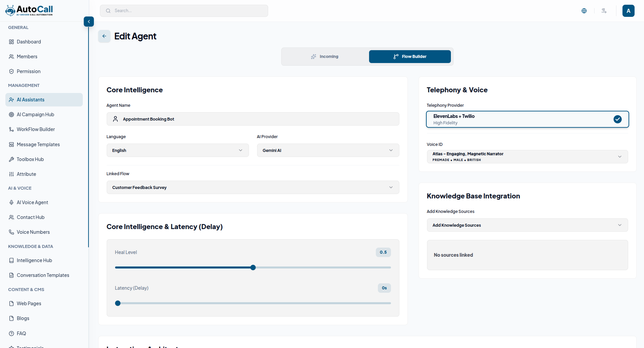Click the Blogs file icon
This screenshot has height=348, width=644.
click(11, 318)
